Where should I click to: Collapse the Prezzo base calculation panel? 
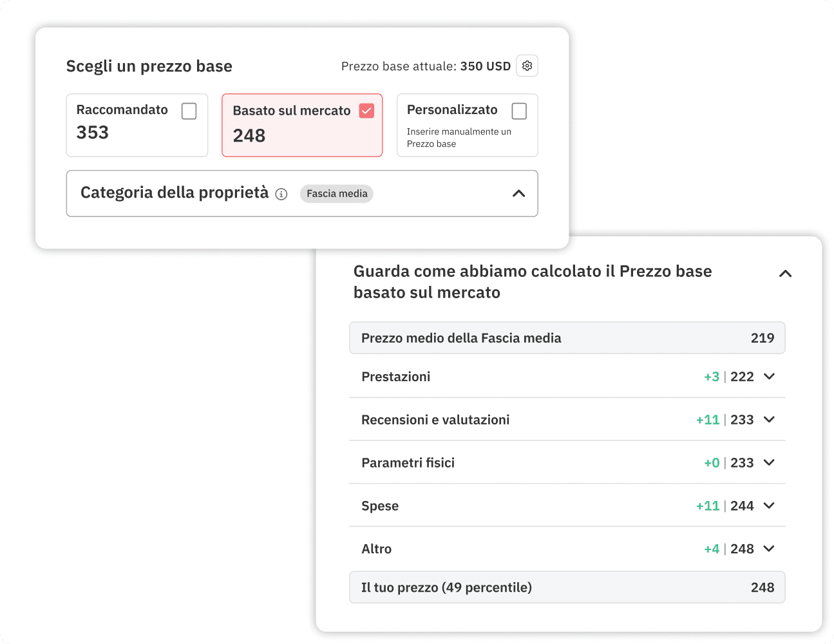785,273
